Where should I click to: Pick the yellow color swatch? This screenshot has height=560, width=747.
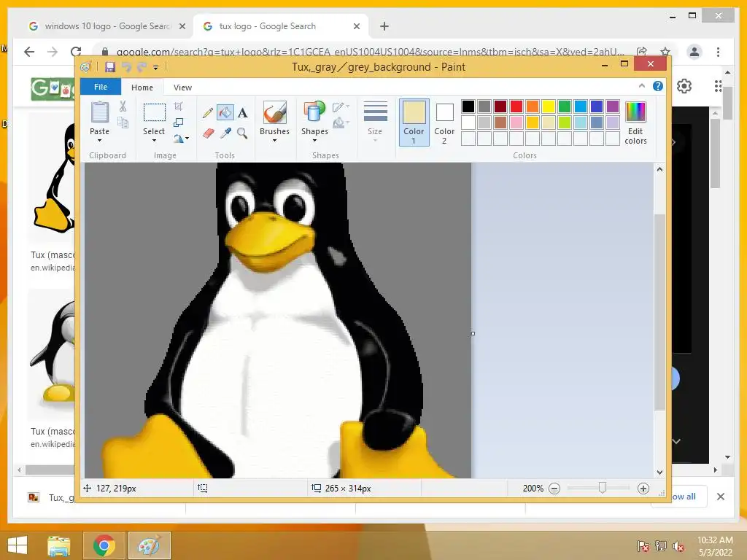(x=549, y=106)
